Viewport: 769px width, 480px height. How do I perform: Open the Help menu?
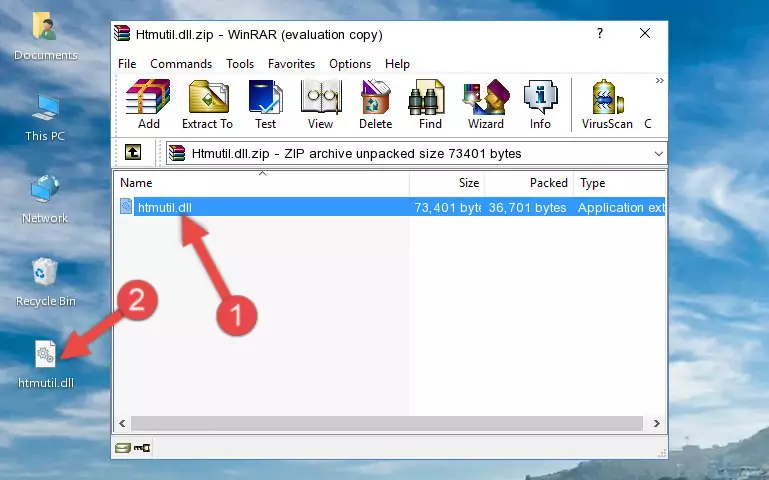397,64
